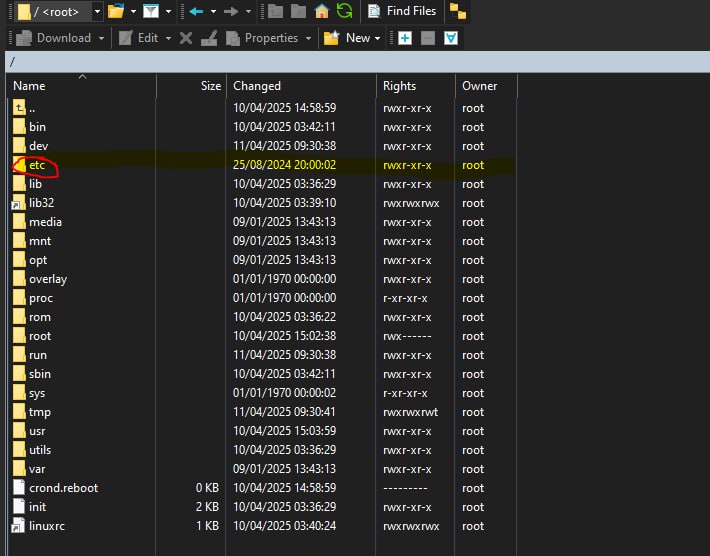710x556 pixels.
Task: Open the back history dropdown arrow
Action: click(x=213, y=11)
